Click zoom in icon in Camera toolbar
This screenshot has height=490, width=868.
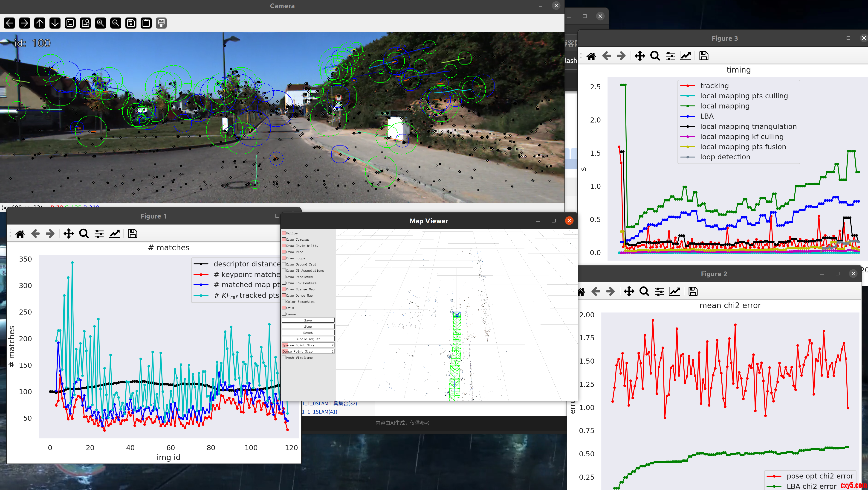[x=100, y=23]
